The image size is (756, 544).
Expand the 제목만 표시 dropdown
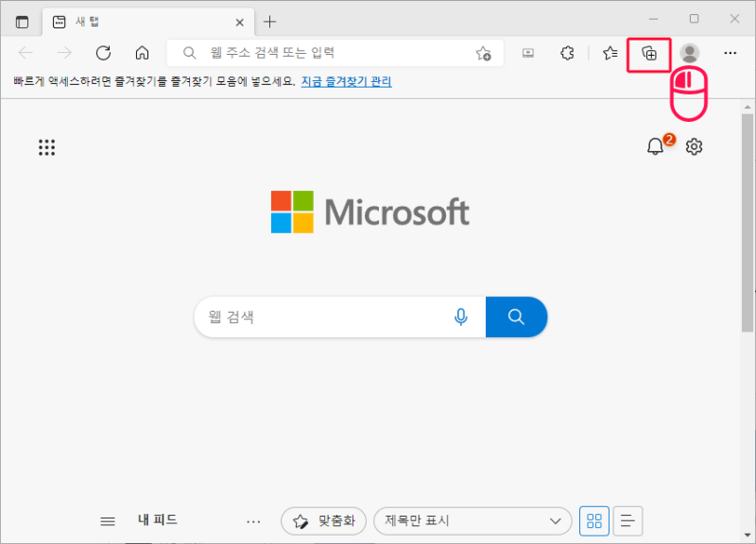pyautogui.click(x=472, y=521)
